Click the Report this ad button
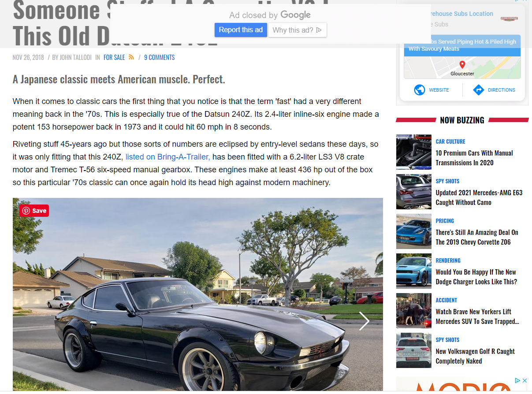The width and height of the screenshot is (532, 394). point(241,30)
